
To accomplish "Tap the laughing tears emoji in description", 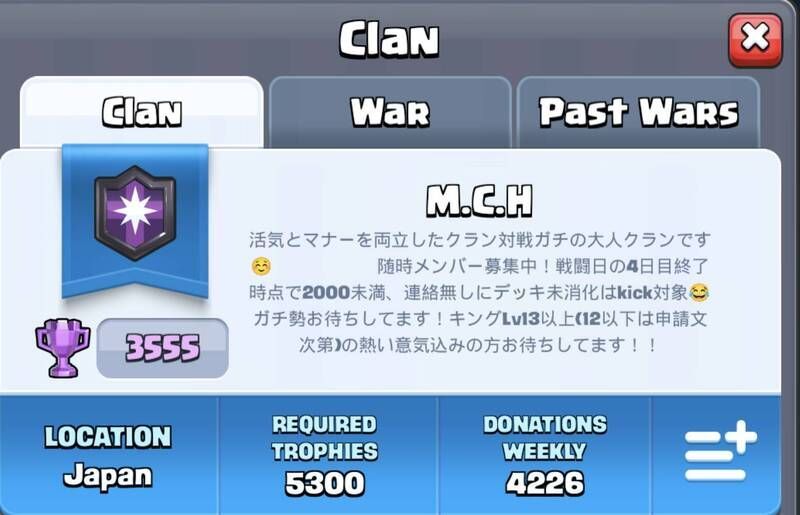I will 699,292.
